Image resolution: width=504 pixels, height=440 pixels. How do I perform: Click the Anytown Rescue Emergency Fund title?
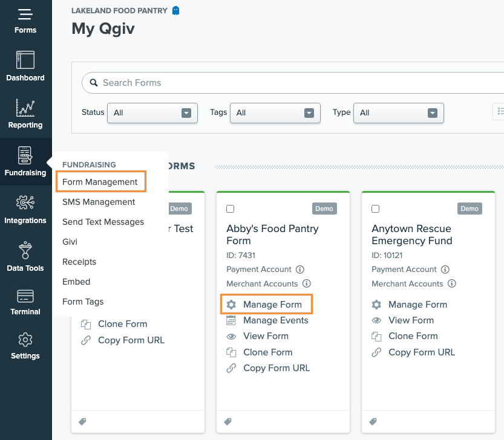[412, 235]
